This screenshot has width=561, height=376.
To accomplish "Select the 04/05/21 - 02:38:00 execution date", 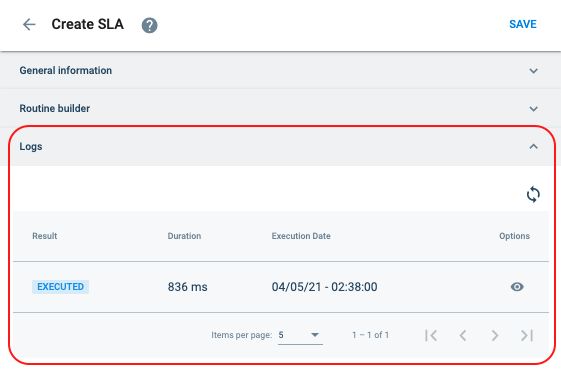I will point(324,287).
